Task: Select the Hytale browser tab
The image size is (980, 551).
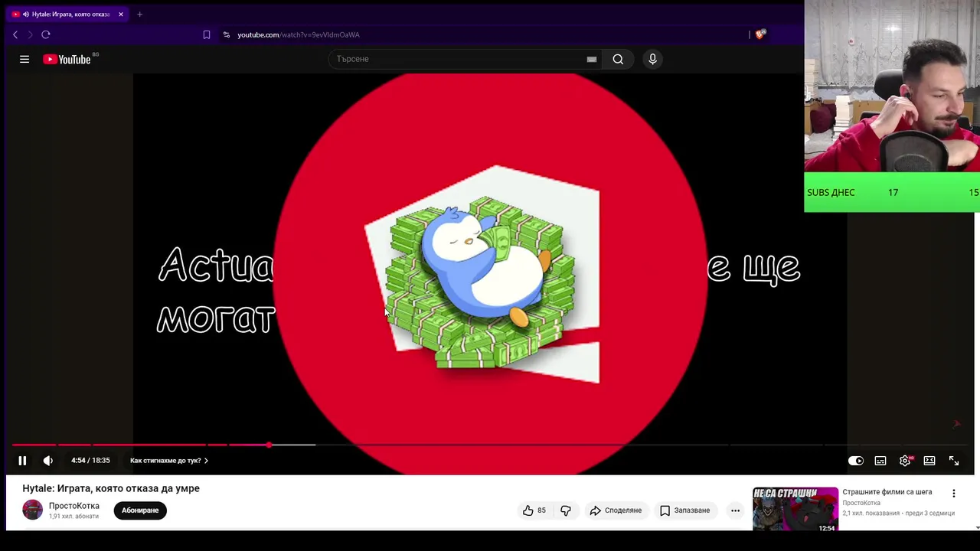Action: point(67,14)
